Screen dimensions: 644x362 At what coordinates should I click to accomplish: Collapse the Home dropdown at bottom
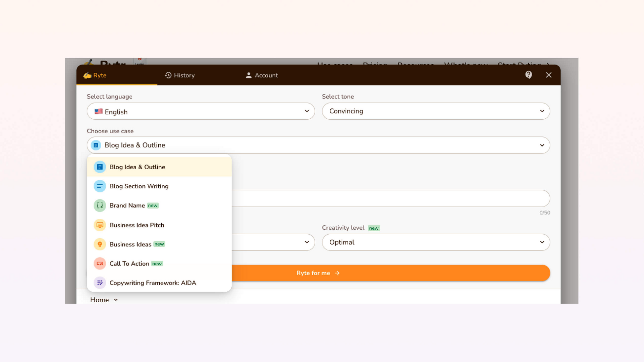103,300
